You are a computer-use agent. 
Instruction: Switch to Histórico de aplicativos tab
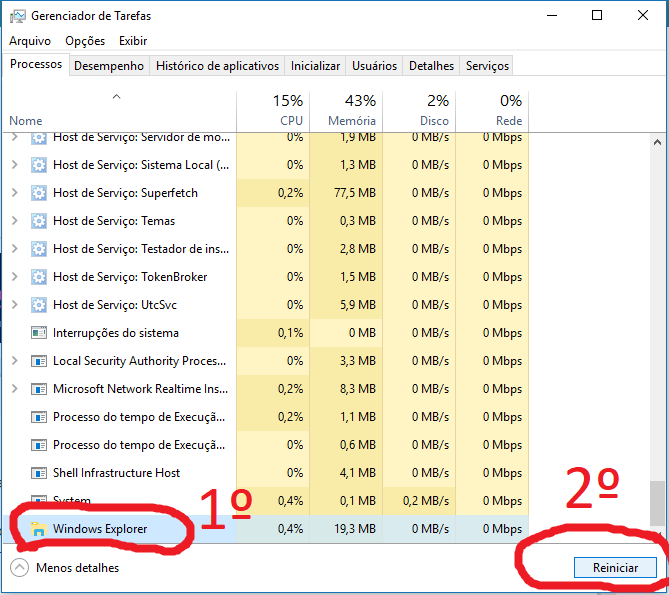(x=217, y=66)
